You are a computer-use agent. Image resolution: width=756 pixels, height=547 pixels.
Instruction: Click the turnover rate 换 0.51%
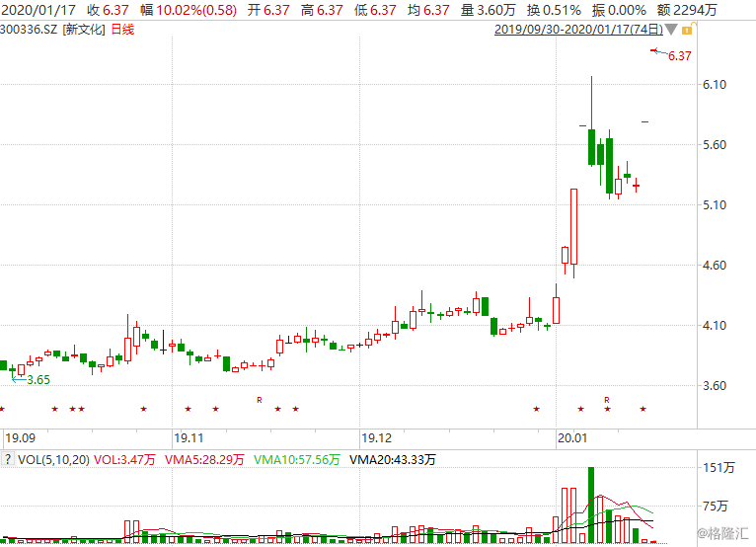point(554,10)
